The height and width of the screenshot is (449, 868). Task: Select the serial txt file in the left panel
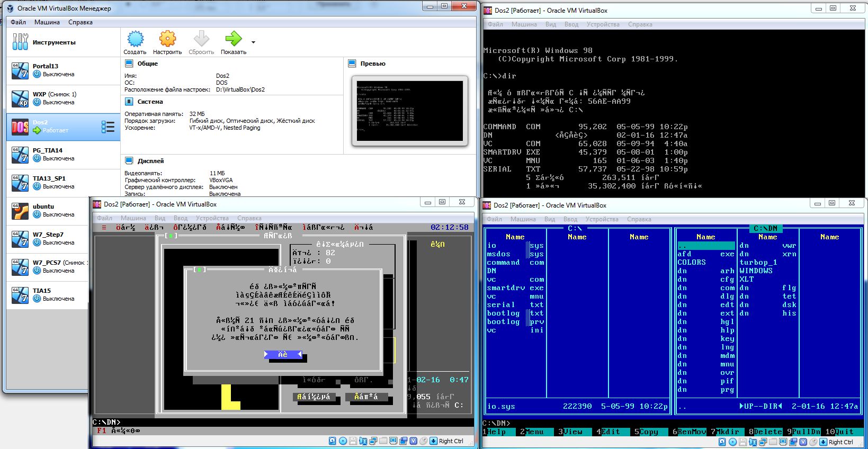pos(515,305)
